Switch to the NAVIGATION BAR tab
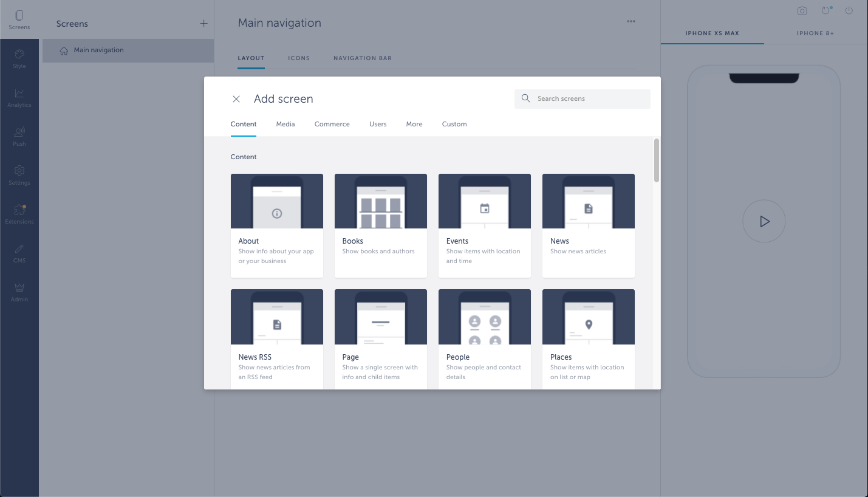The height and width of the screenshot is (497, 868). (363, 58)
